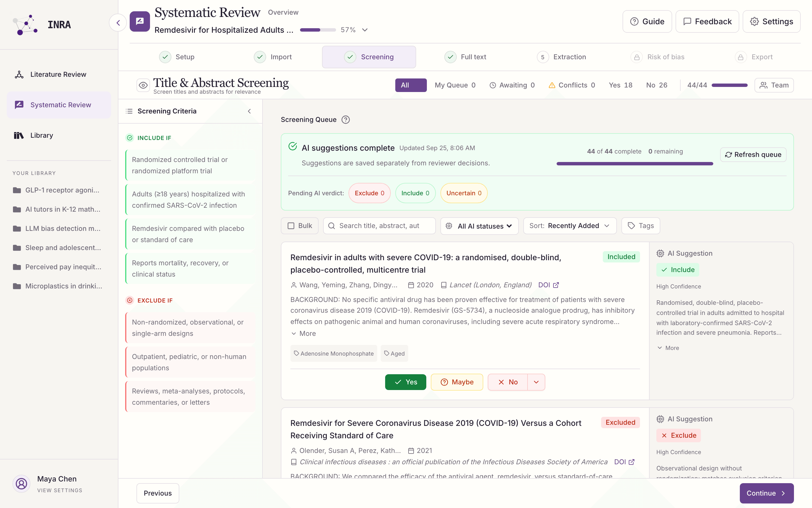
Task: Click the purple Systematic Review header icon
Action: coord(140,21)
